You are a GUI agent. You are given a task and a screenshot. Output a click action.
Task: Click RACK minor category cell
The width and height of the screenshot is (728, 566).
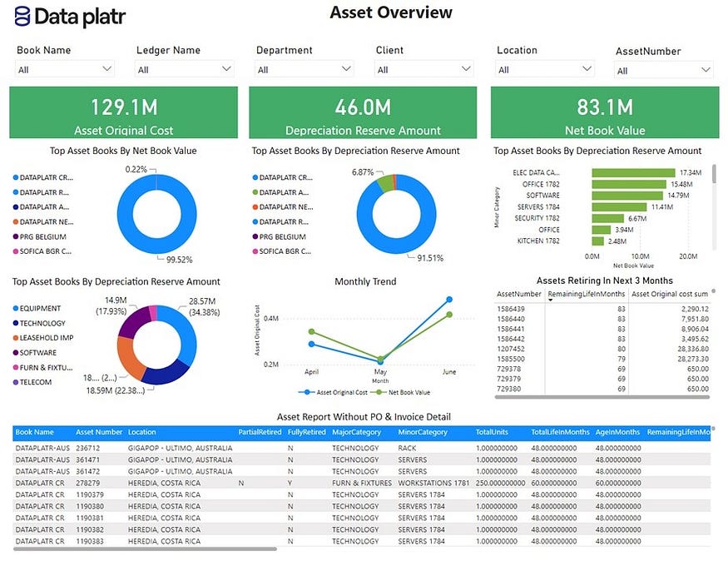pyautogui.click(x=407, y=448)
